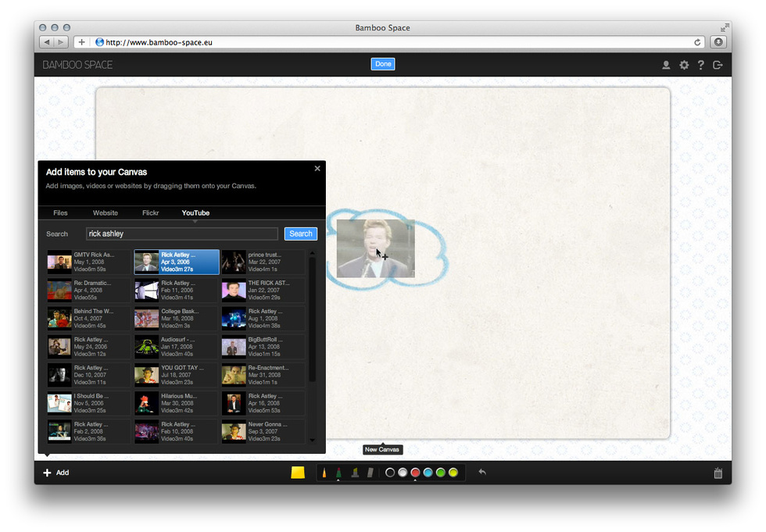Screen dimensions: 766x532
Task: Pick black pen color
Action: coord(390,473)
